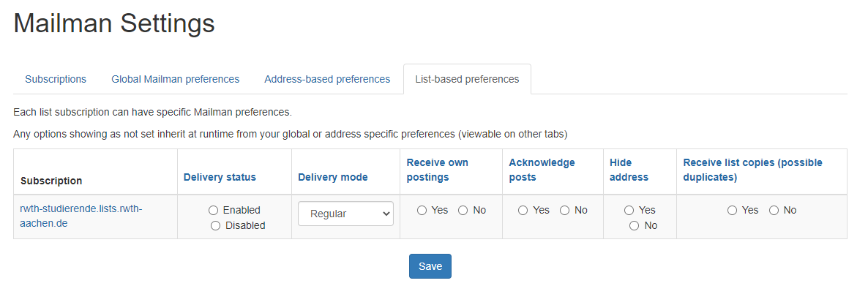
Task: Select the List-based preferences tab
Action: tap(467, 79)
